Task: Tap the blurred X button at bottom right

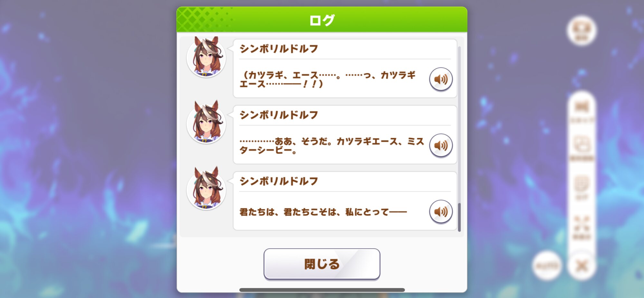Action: (582, 266)
